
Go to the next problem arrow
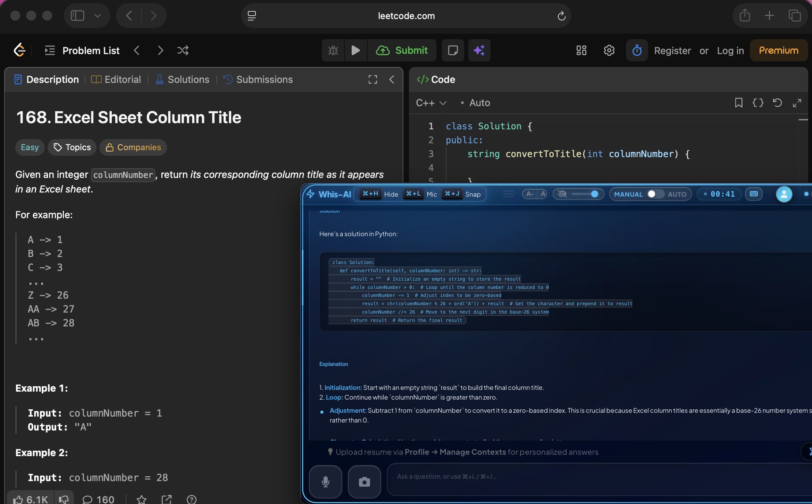click(160, 50)
